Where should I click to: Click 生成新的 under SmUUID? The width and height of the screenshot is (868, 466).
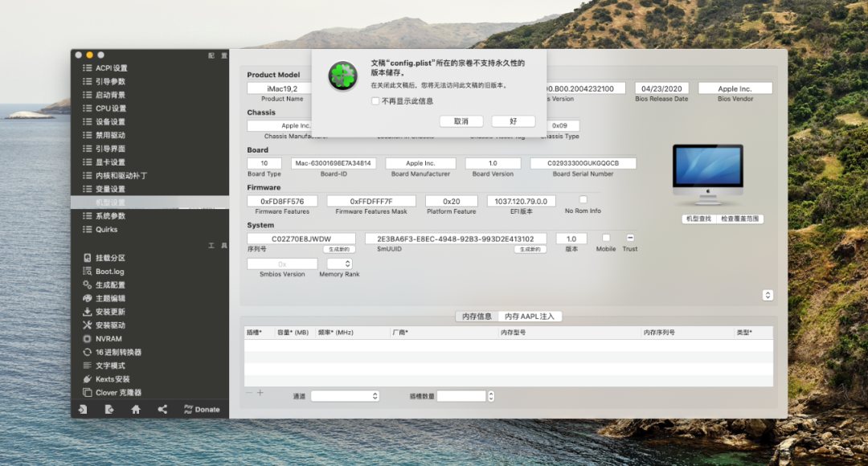[x=530, y=250]
